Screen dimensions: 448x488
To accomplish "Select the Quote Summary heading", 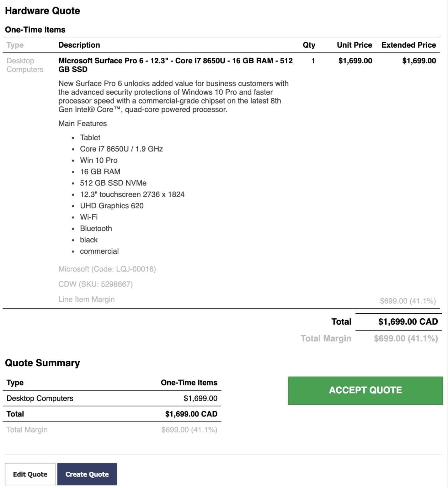I will click(42, 363).
